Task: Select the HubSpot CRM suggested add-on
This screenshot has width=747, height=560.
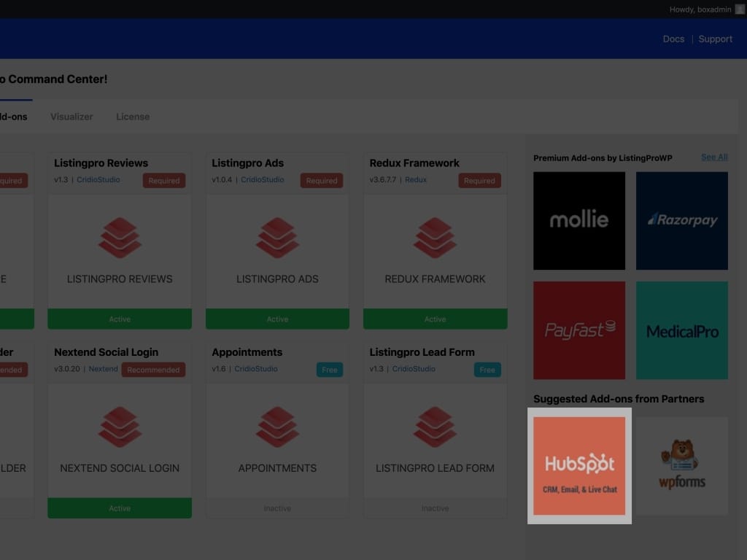Action: pyautogui.click(x=578, y=466)
